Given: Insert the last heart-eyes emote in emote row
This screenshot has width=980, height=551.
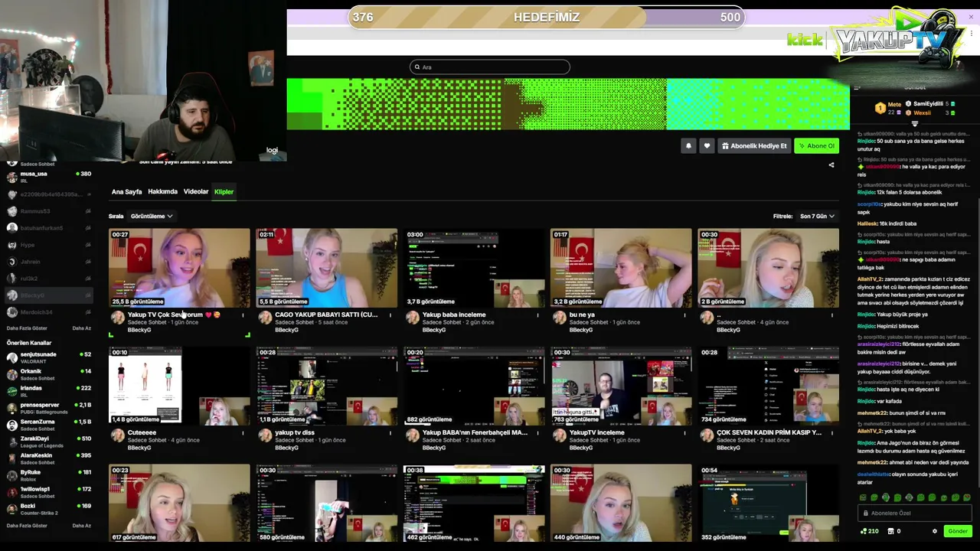Looking at the screenshot, I should coord(966,497).
